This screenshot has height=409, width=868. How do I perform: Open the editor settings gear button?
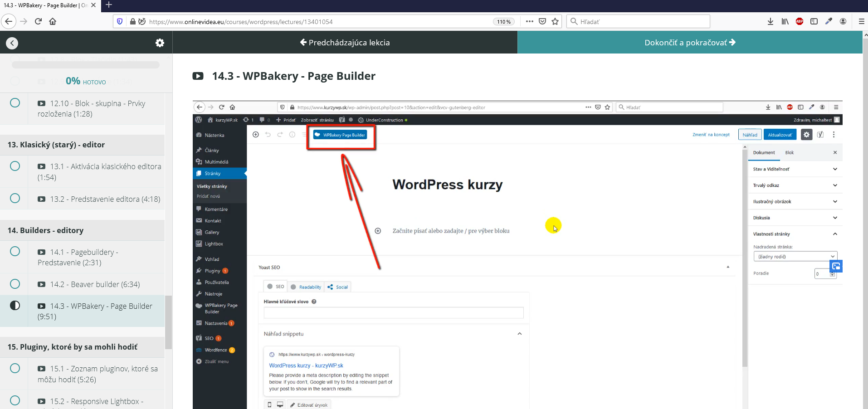tap(806, 135)
